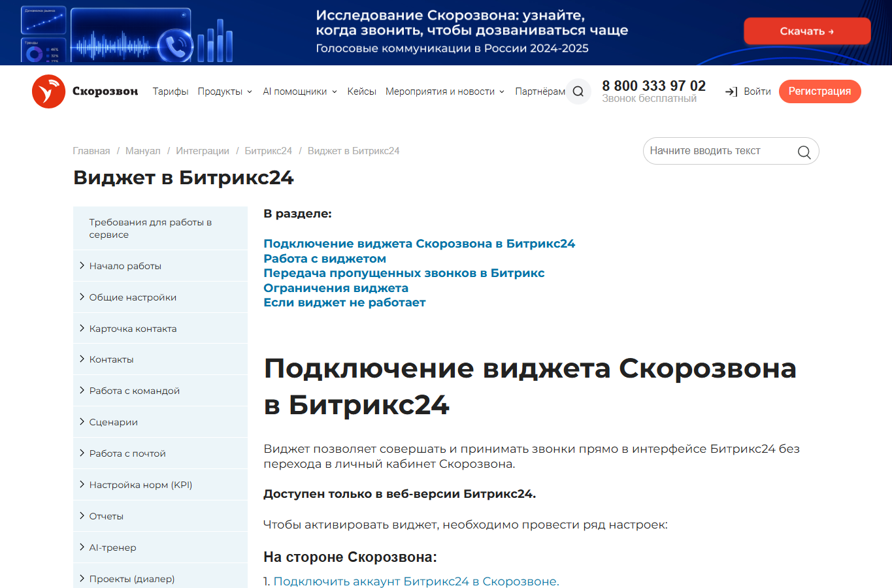
Task: Expand AI-тренер chevron
Action: pos(82,547)
